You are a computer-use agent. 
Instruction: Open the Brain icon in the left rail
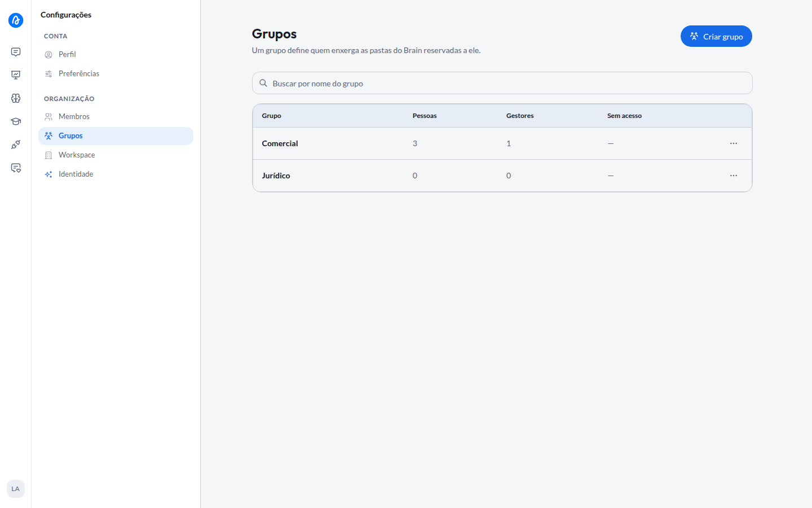[16, 98]
